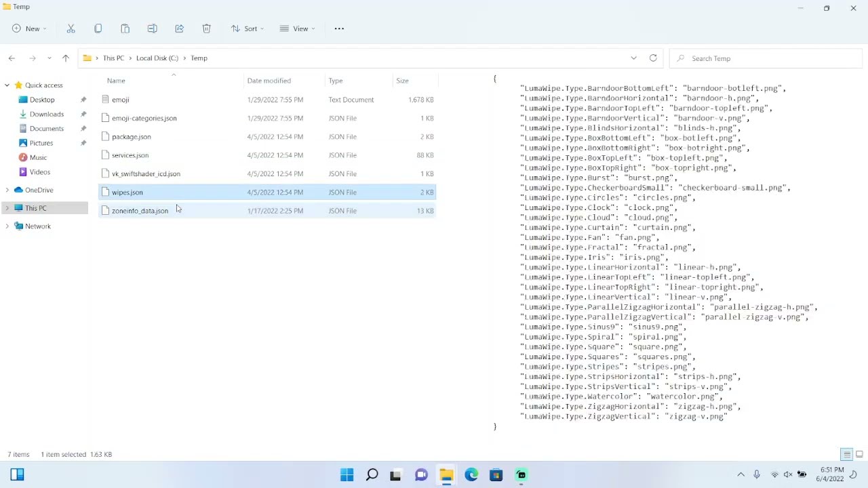This screenshot has height=488, width=868.
Task: Open Documents in Quick access
Action: 47,129
